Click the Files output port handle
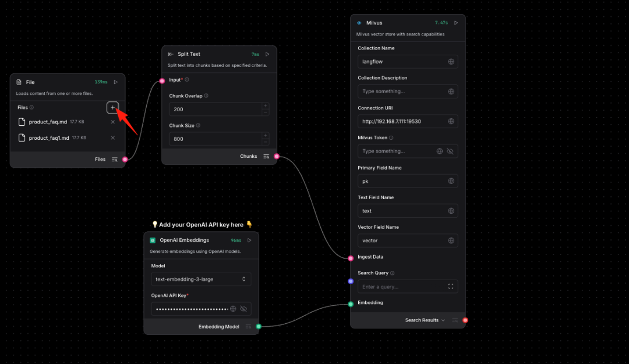The image size is (629, 364). click(x=125, y=160)
